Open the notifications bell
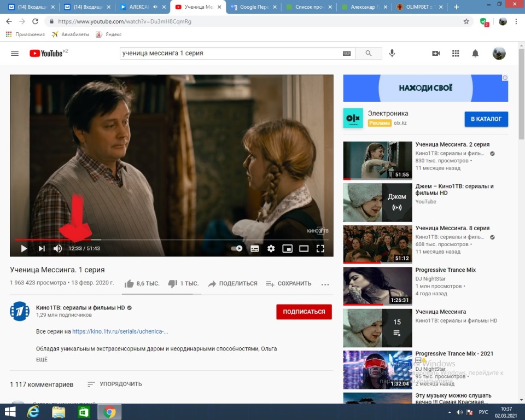This screenshot has width=525, height=420. coord(475,53)
